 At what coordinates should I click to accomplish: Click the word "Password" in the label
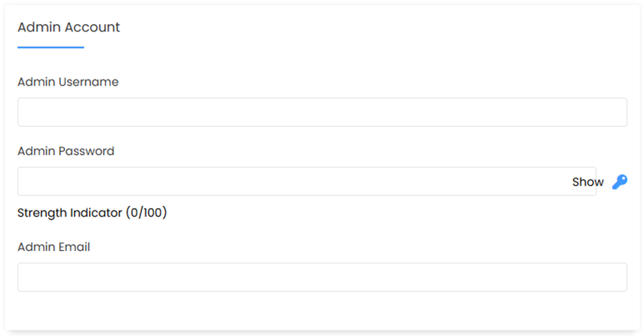pos(86,151)
